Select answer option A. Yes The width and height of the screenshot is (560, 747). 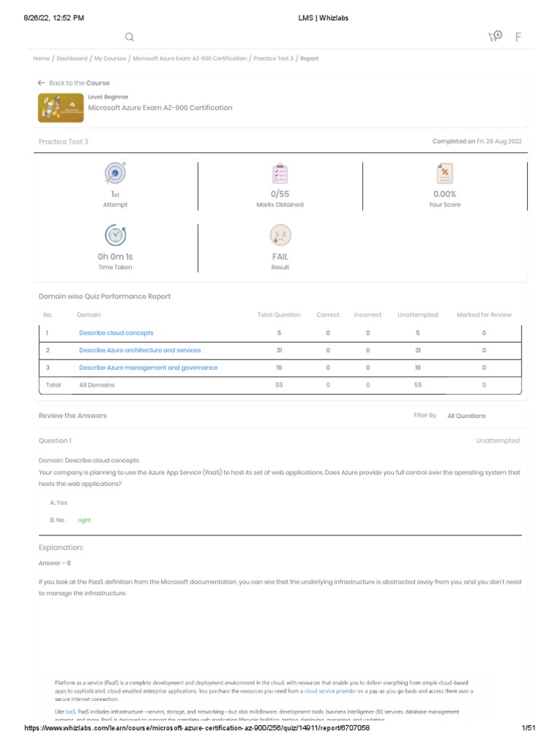click(59, 503)
